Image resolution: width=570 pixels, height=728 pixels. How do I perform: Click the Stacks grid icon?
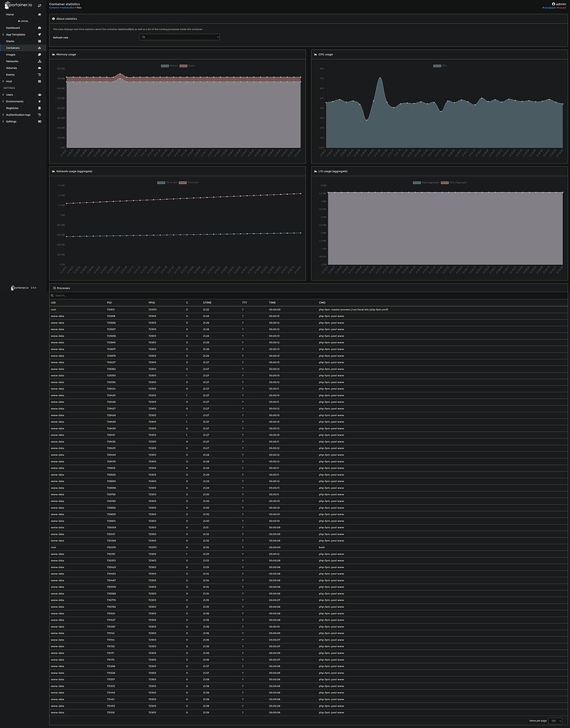tap(40, 41)
